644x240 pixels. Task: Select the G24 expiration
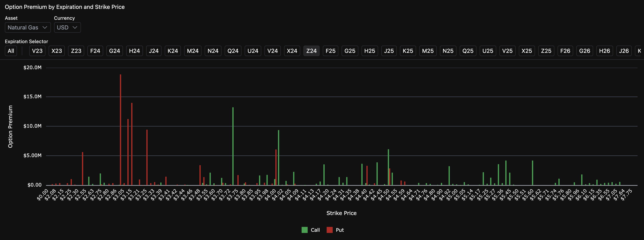pos(114,51)
